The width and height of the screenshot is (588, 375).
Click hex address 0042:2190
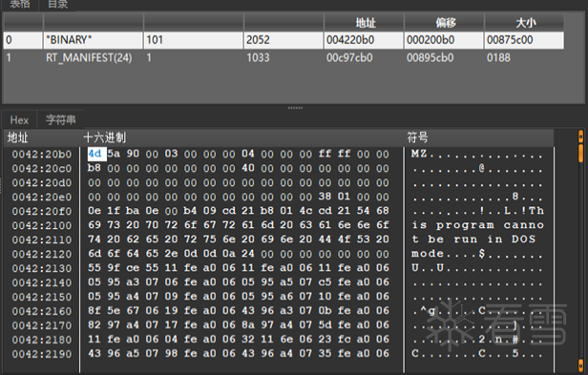tap(42, 354)
